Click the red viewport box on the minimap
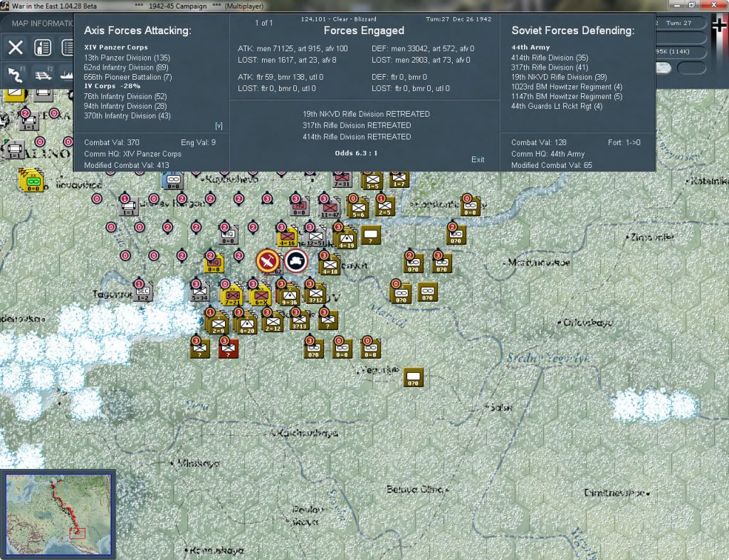 tap(77, 533)
